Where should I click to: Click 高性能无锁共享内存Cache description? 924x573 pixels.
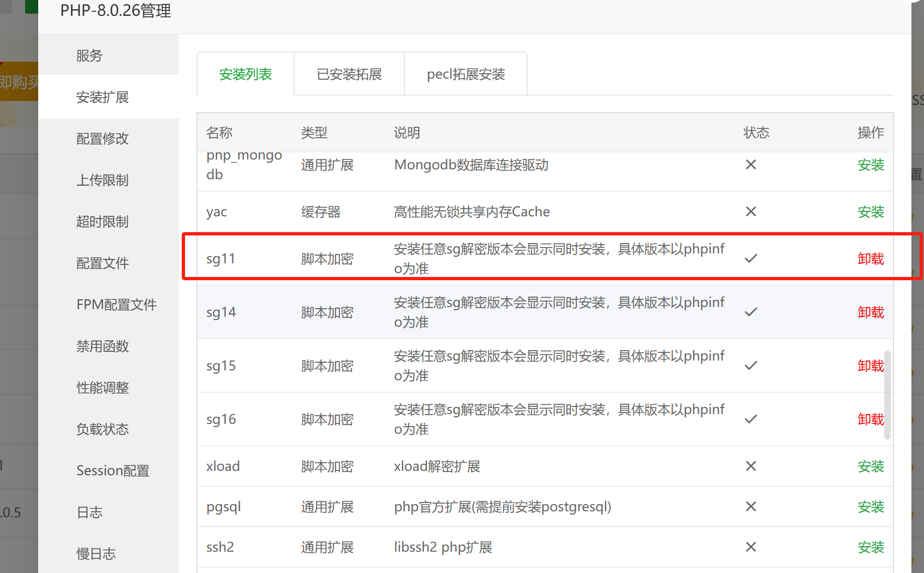(x=472, y=212)
